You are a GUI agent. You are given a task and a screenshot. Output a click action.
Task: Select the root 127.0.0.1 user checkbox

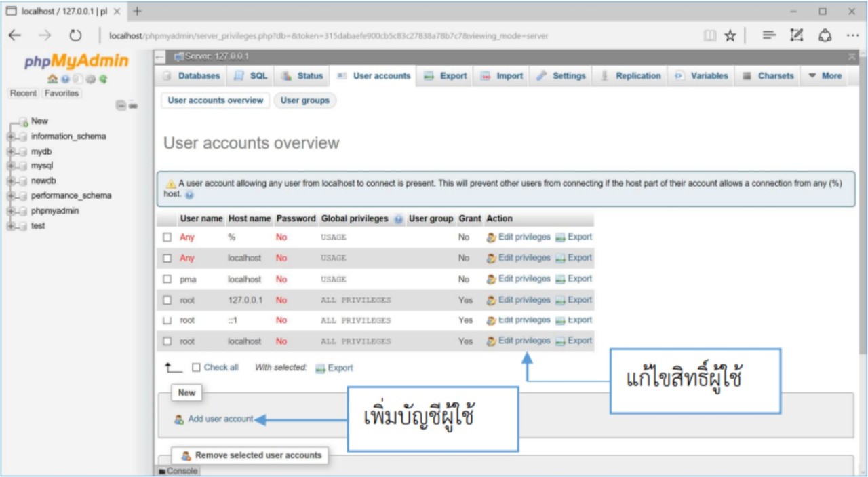(x=167, y=300)
